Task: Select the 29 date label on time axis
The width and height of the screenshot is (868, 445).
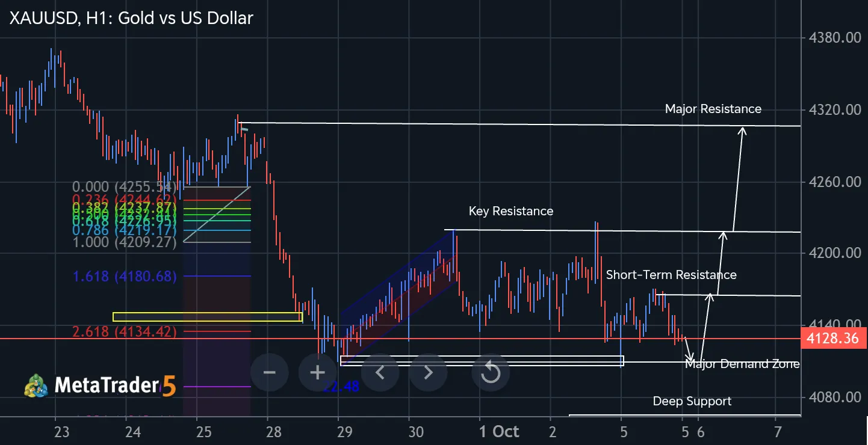Action: (x=344, y=432)
